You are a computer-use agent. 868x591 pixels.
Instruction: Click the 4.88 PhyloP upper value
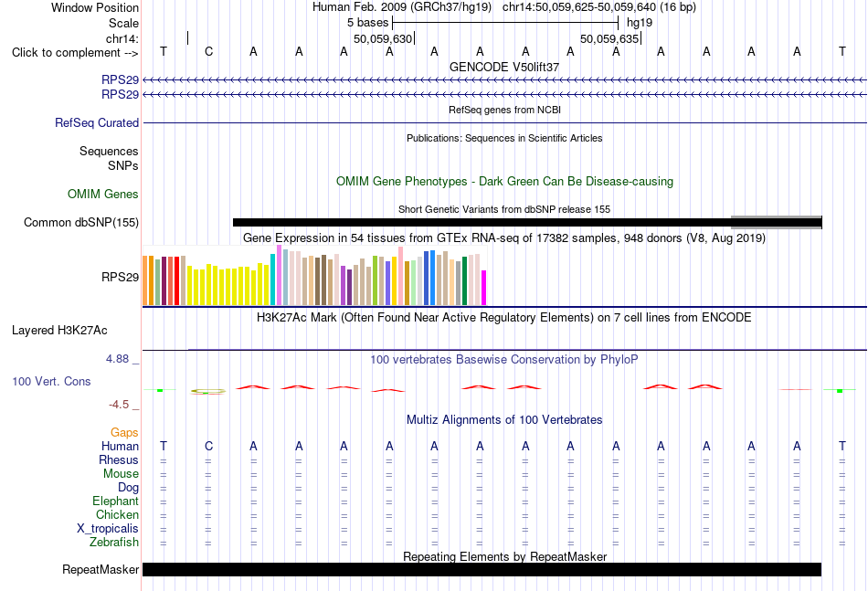coord(117,359)
